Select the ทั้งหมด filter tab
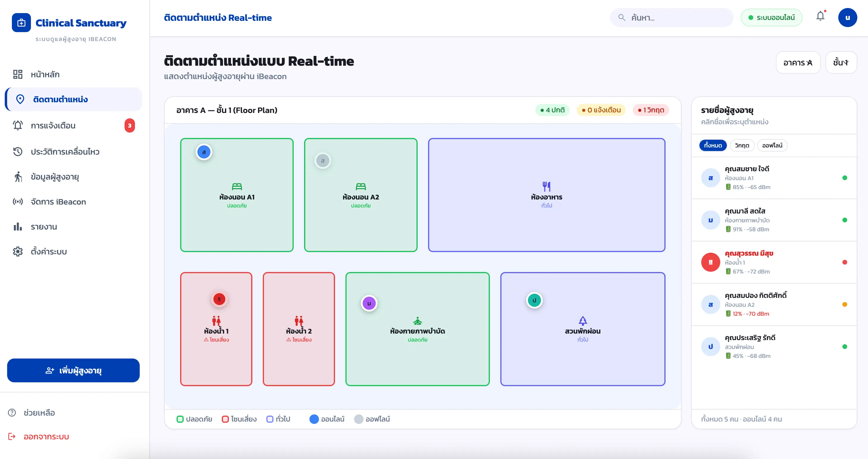 click(713, 145)
